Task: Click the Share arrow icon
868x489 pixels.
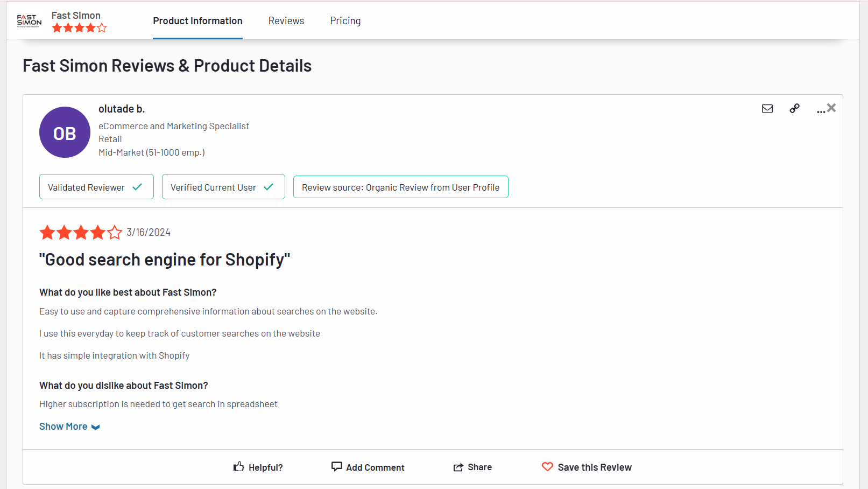Action: click(x=458, y=467)
